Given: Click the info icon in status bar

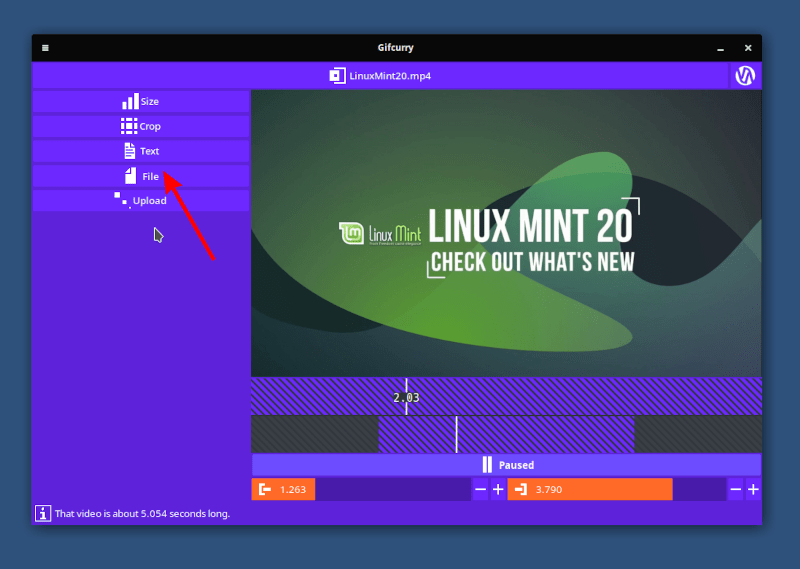Looking at the screenshot, I should [43, 513].
